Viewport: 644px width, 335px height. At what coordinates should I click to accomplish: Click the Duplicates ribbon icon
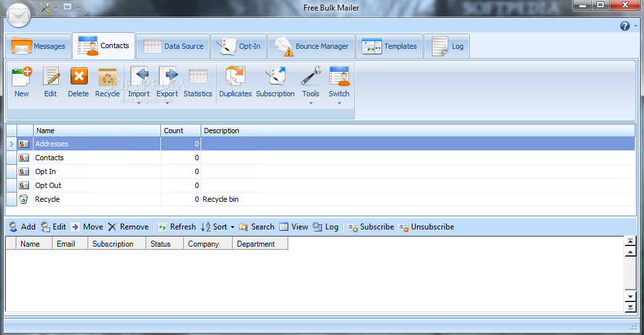click(236, 76)
